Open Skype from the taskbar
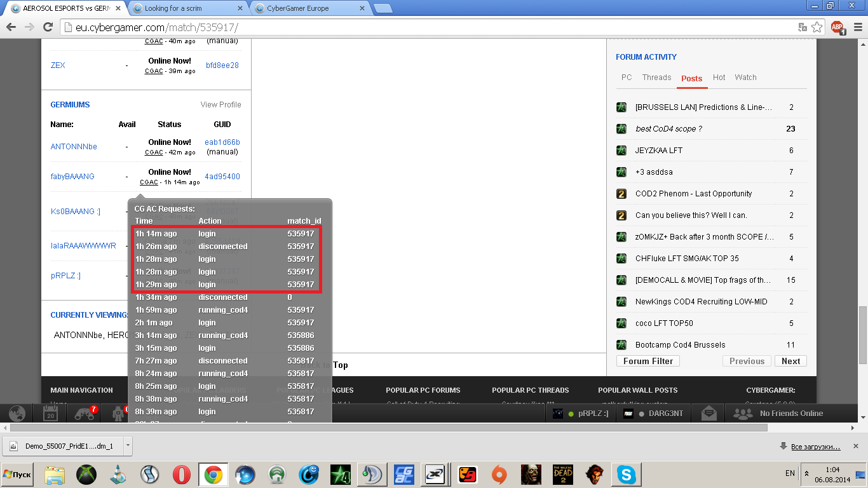Screen dimensions: 868x488 point(627,475)
